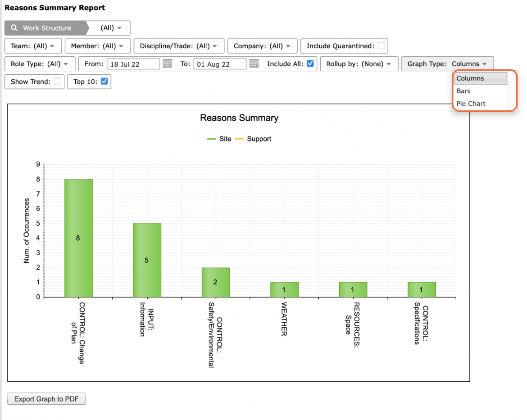Image resolution: width=527 pixels, height=420 pixels.
Task: Click the Graph Type Columns button
Action: click(447, 64)
